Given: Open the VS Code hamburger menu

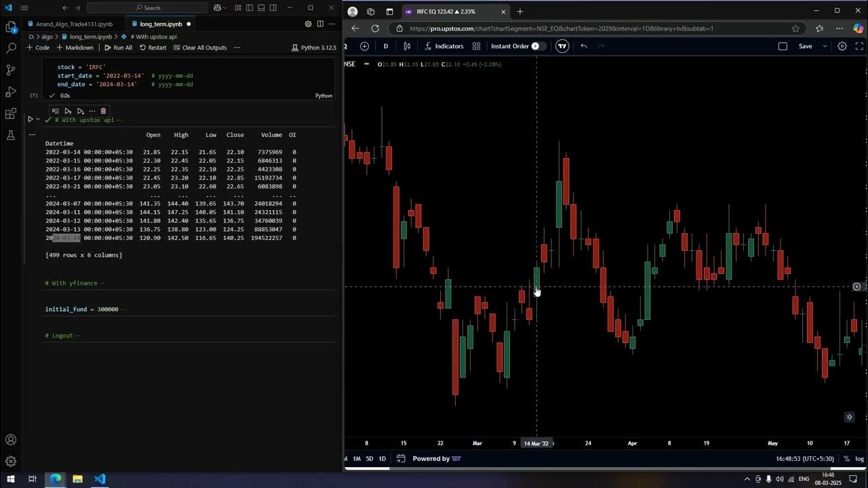Looking at the screenshot, I should point(24,8).
